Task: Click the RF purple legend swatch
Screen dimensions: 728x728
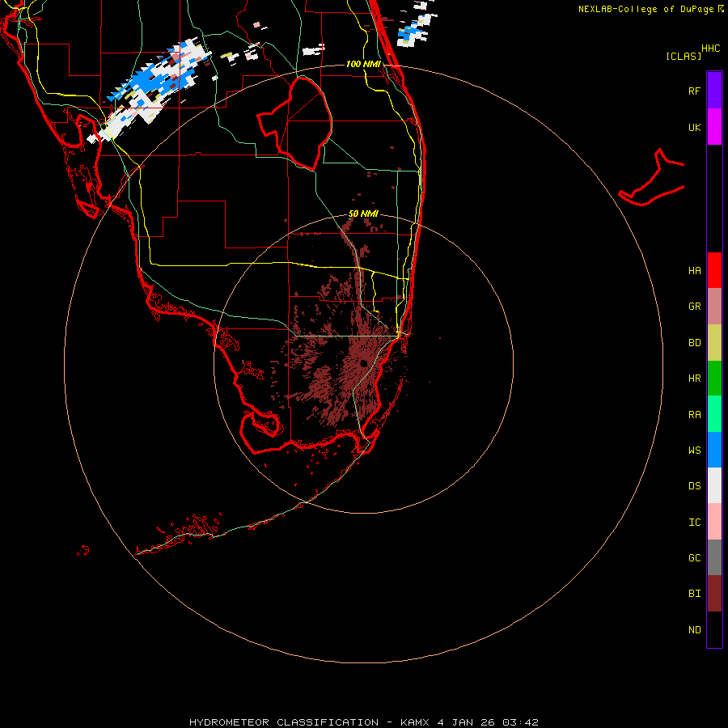Action: [714, 91]
